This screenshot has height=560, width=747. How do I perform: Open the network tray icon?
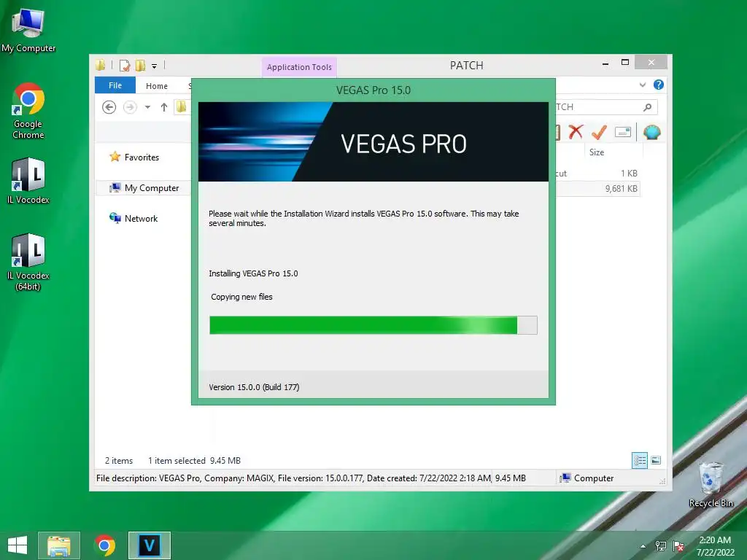coord(661,546)
